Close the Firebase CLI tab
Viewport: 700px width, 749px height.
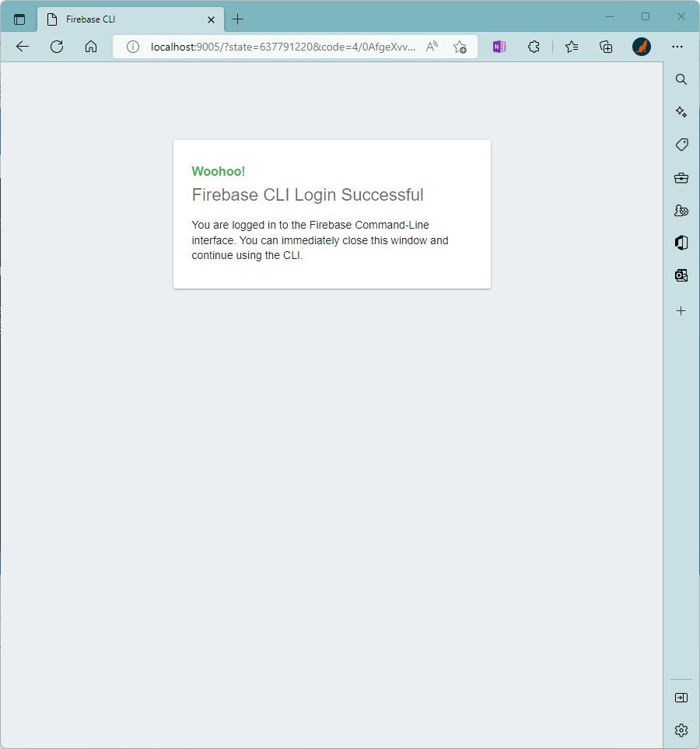pos(211,19)
